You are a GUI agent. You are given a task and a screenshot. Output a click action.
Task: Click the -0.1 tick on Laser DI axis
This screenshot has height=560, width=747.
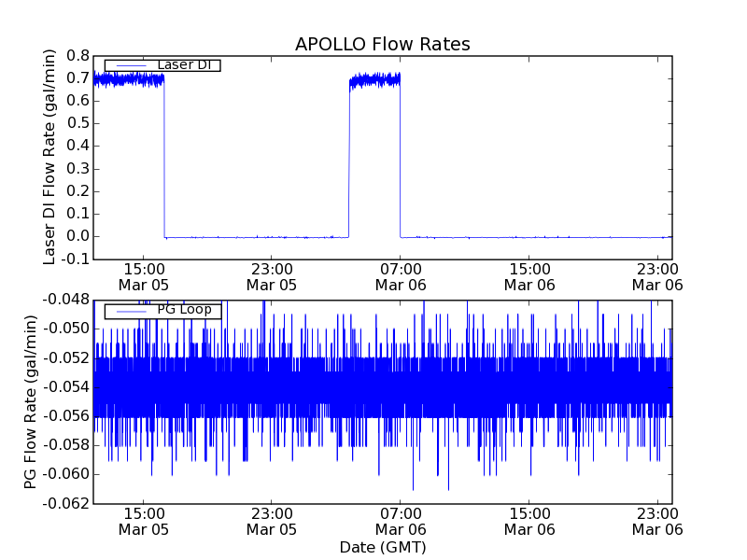click(x=75, y=259)
